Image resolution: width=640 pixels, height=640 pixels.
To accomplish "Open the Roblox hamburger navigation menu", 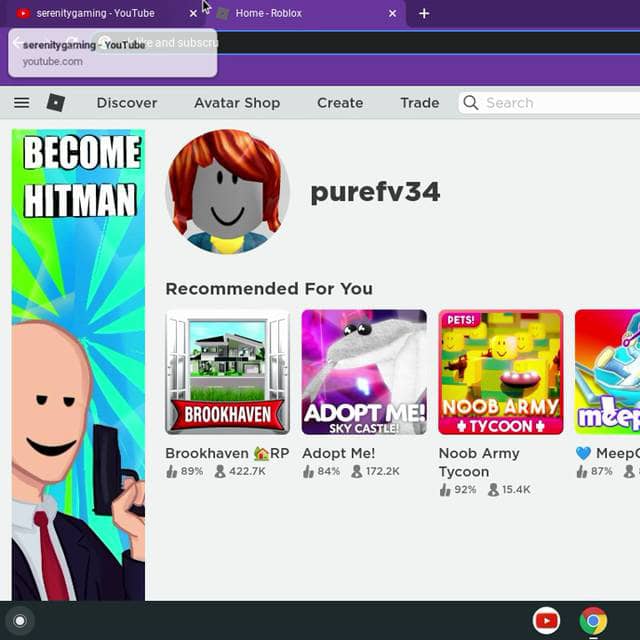I will click(22, 102).
